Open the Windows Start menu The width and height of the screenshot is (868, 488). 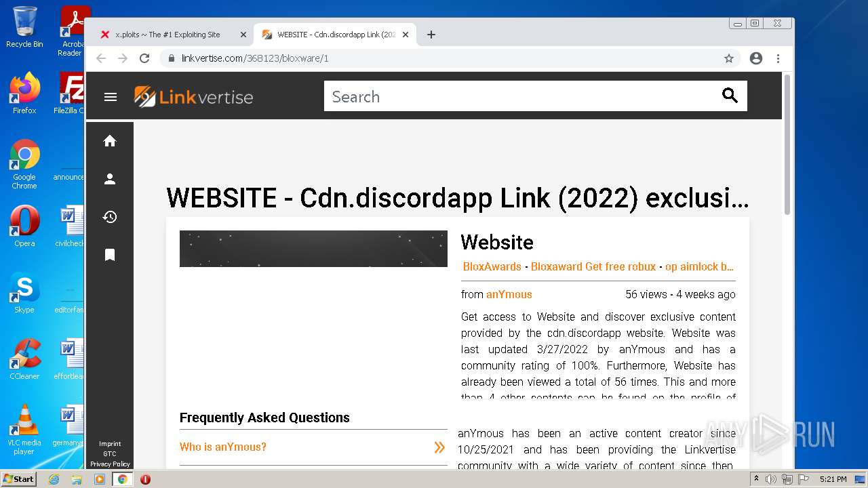pyautogui.click(x=19, y=479)
